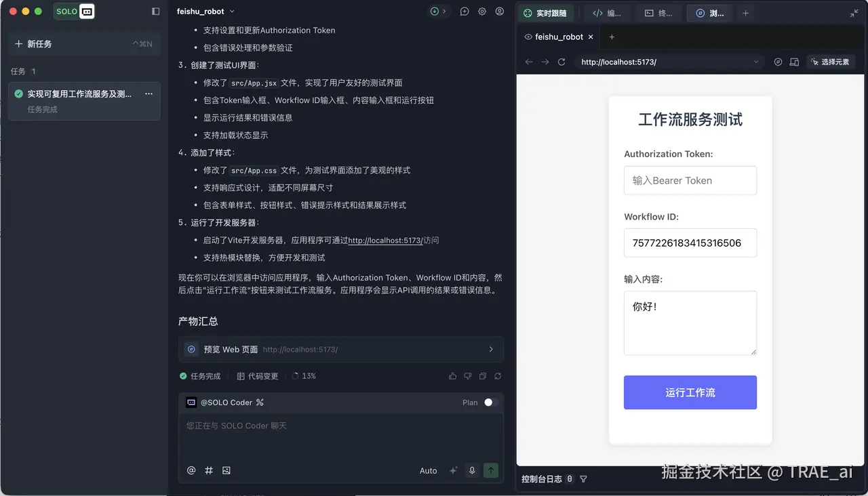Screen dimensions: 868x496
Task: Open the user account profile icon
Action: 500,12
